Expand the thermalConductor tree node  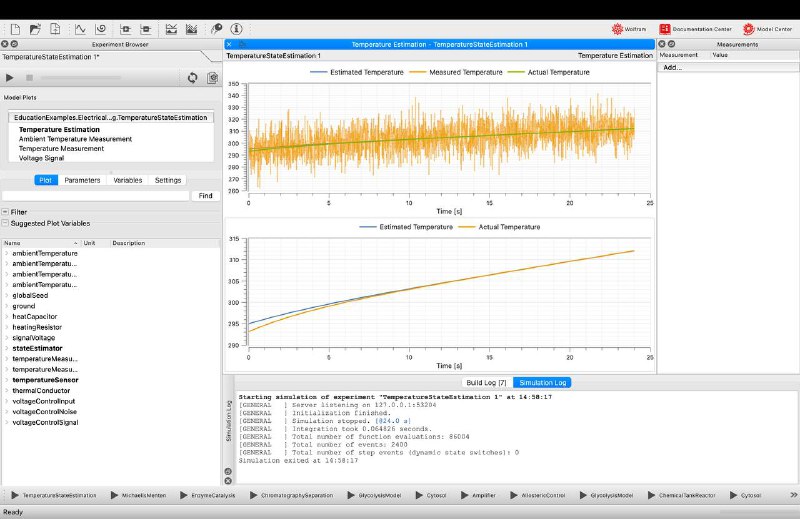7,390
